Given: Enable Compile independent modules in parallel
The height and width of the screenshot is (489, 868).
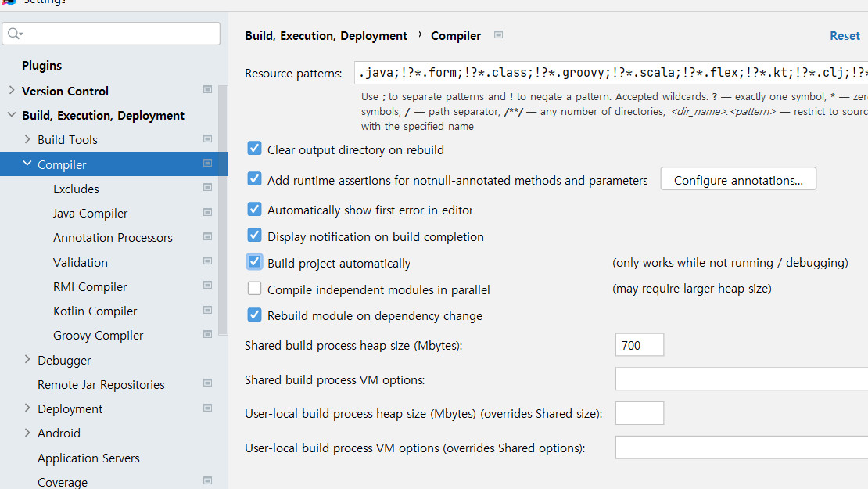Looking at the screenshot, I should coord(254,289).
